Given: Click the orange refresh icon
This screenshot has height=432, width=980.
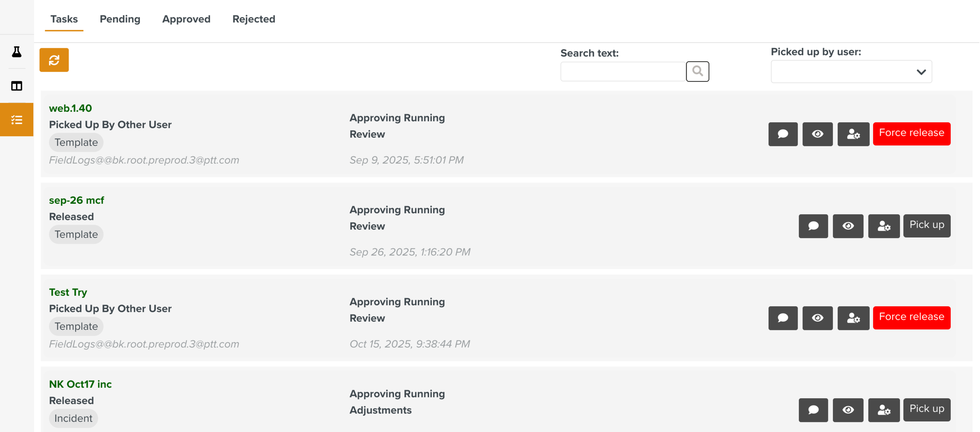Looking at the screenshot, I should point(54,60).
